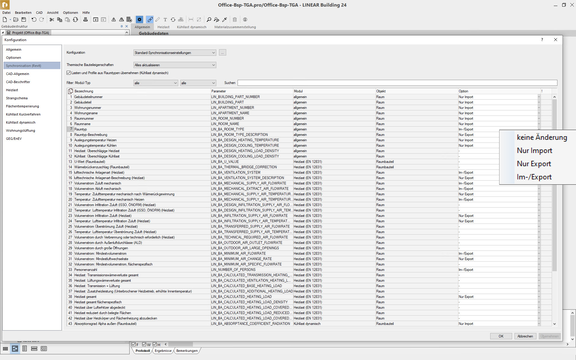The width and height of the screenshot is (576, 360).
Task: Open the Bearbeiten menu
Action: point(23,12)
